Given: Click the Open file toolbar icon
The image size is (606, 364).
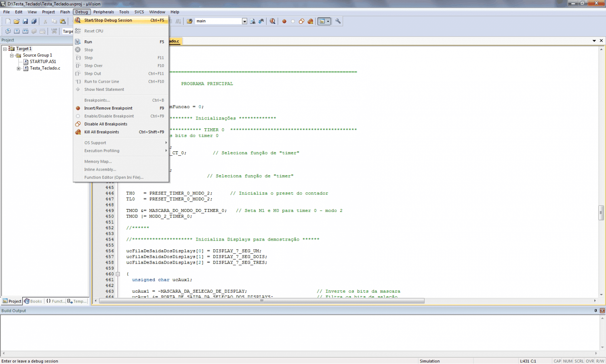Looking at the screenshot, I should (x=17, y=21).
